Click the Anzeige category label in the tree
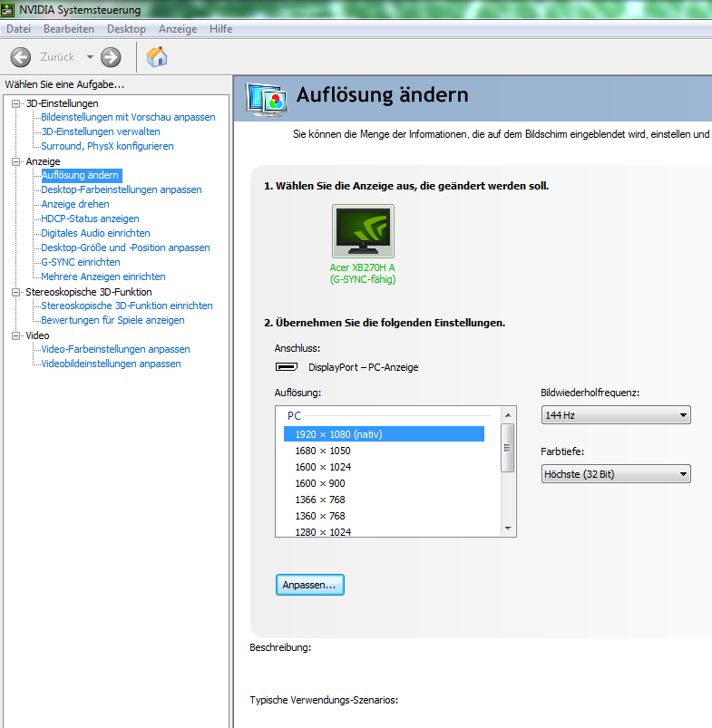 [43, 161]
